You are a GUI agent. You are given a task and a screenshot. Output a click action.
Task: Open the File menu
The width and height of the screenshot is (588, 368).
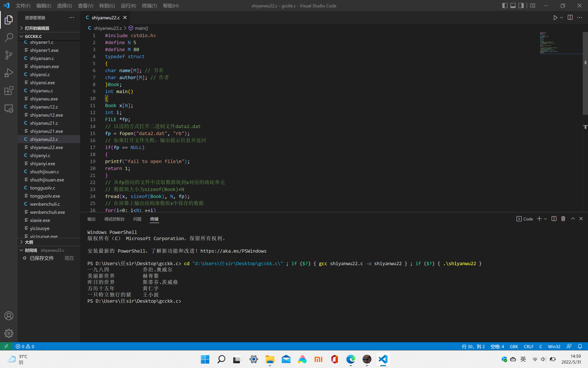[x=23, y=6]
